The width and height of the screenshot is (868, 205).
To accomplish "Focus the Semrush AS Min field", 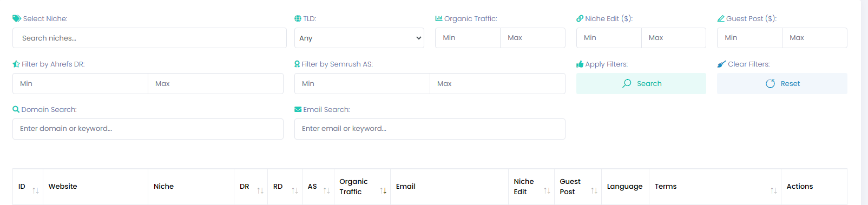I will pos(362,83).
